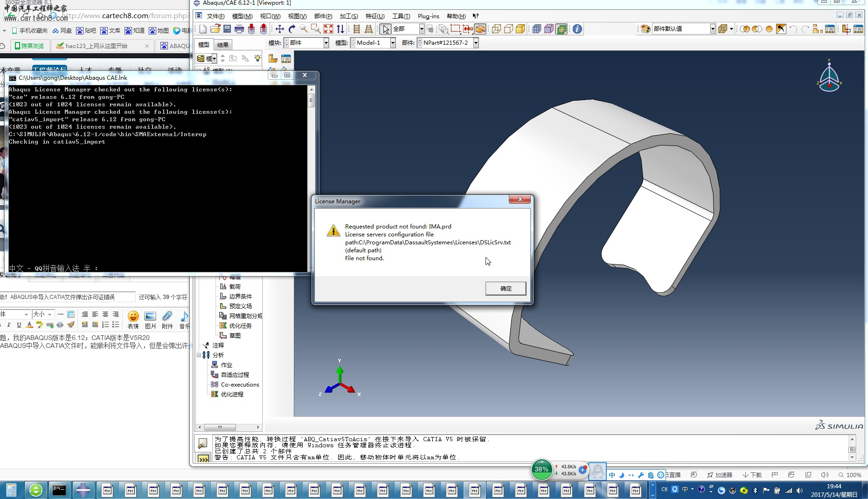Click the command prompt vertical scrollbar

(311, 178)
